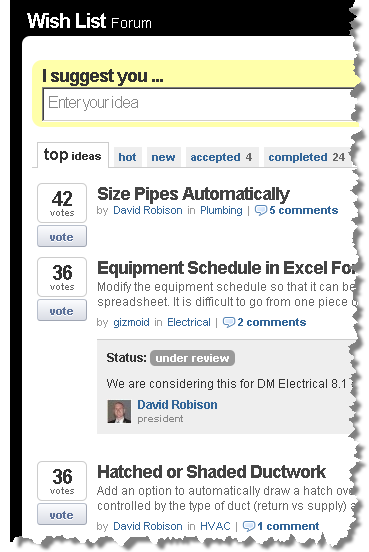The image size is (369, 552).
Task: Click the comment bubble icon beside 2 comments
Action: [229, 322]
